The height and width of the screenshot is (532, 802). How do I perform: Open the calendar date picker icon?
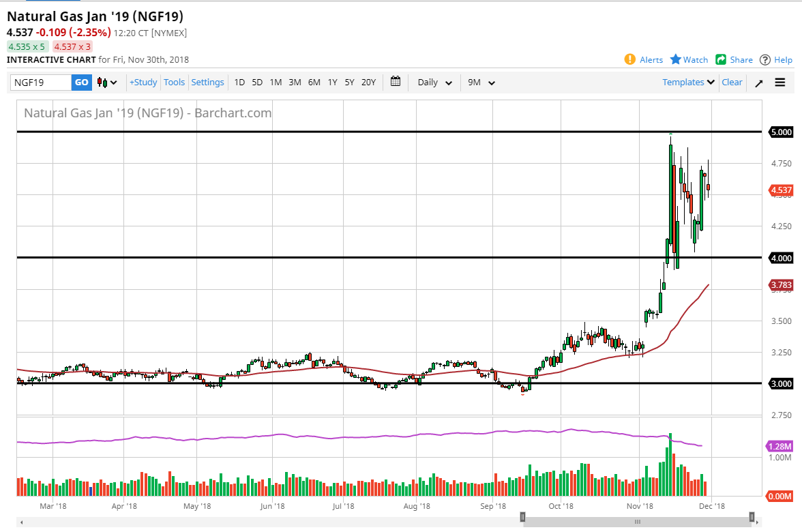pyautogui.click(x=396, y=82)
